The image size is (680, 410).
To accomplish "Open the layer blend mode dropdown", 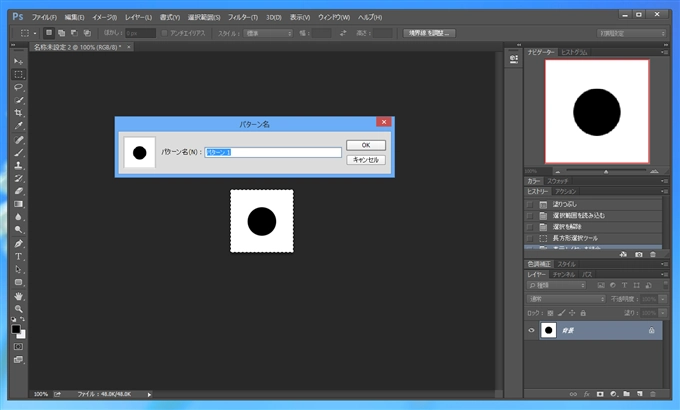I will click(x=566, y=299).
